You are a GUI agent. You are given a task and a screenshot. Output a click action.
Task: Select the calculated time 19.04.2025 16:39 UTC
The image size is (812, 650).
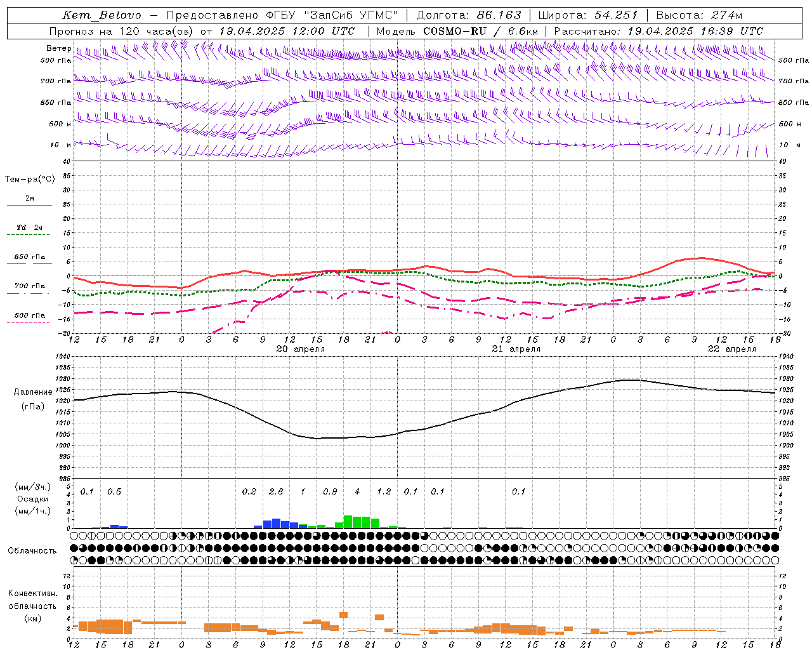(695, 31)
